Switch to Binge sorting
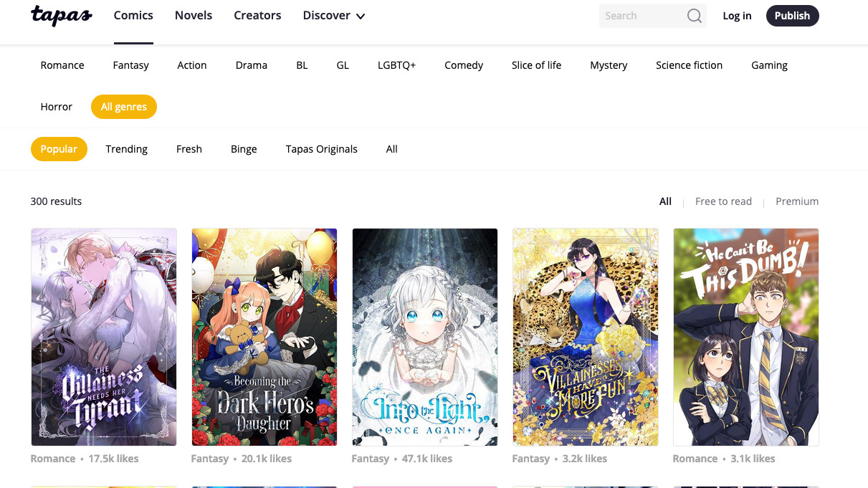 [244, 149]
